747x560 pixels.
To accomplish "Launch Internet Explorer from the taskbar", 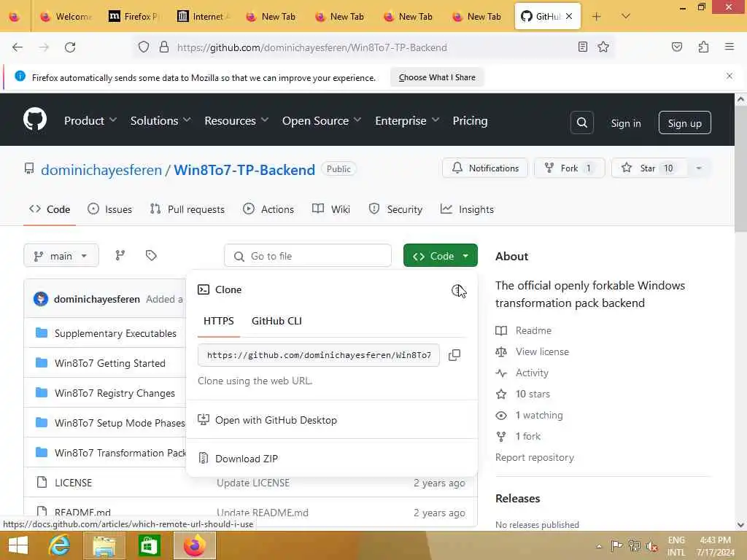I will point(59,545).
